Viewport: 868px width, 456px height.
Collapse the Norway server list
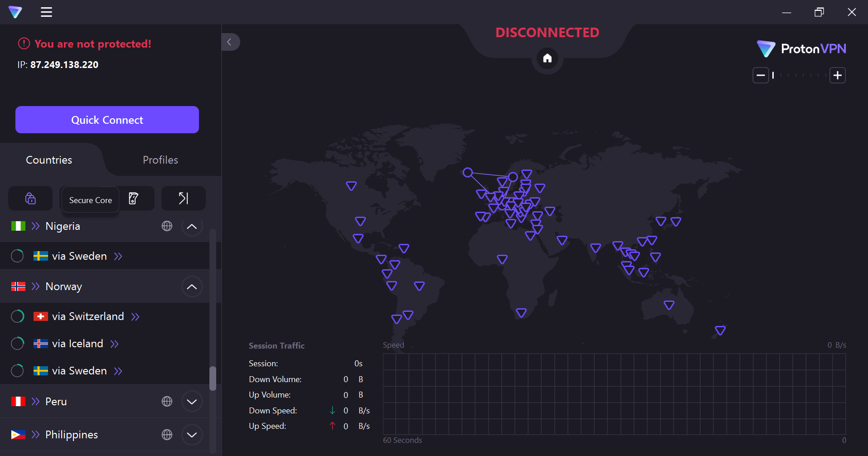click(x=192, y=286)
